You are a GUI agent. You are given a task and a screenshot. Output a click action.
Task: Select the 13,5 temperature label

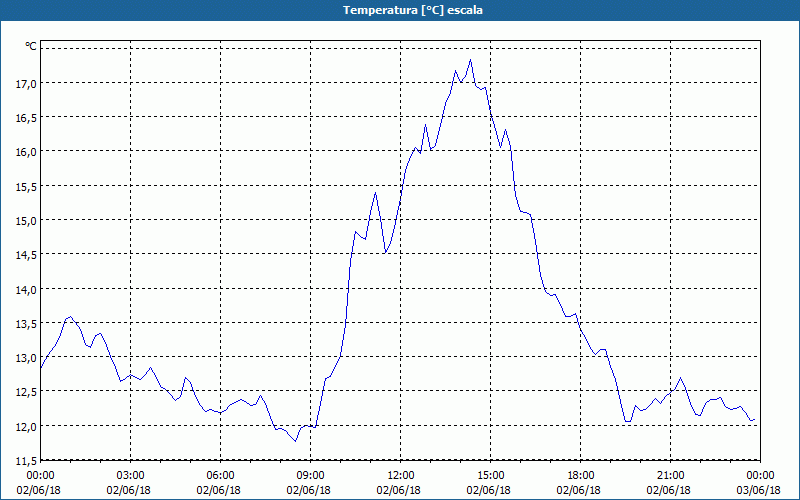27,323
